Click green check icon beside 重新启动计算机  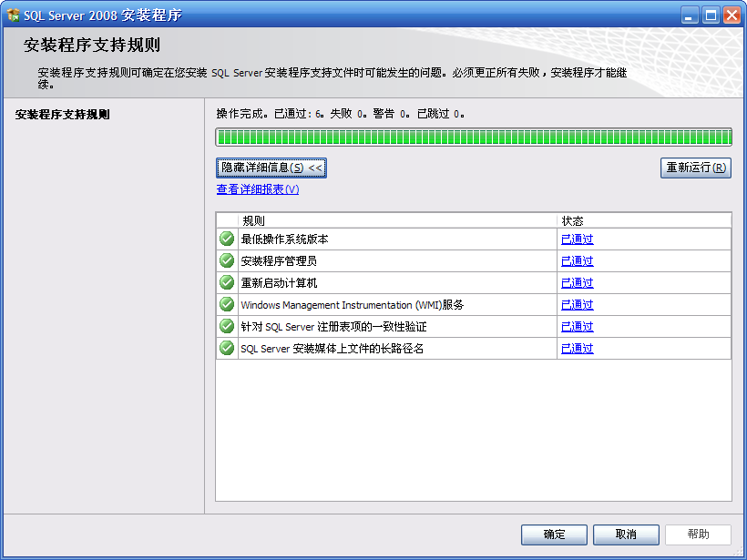click(x=227, y=282)
